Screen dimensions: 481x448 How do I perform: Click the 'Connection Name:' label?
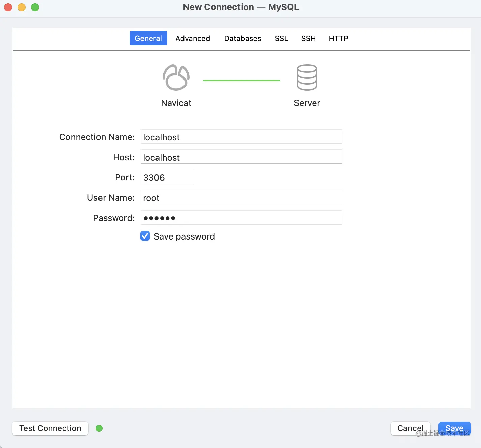(97, 137)
